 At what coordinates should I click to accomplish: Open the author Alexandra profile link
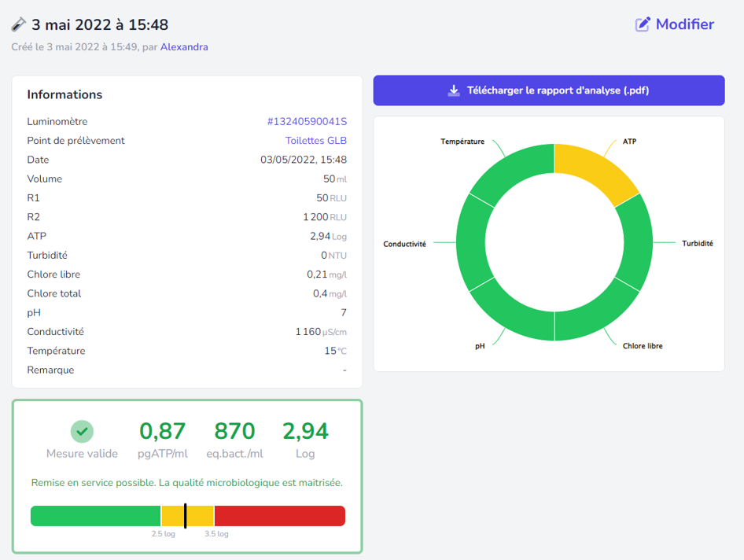point(184,47)
